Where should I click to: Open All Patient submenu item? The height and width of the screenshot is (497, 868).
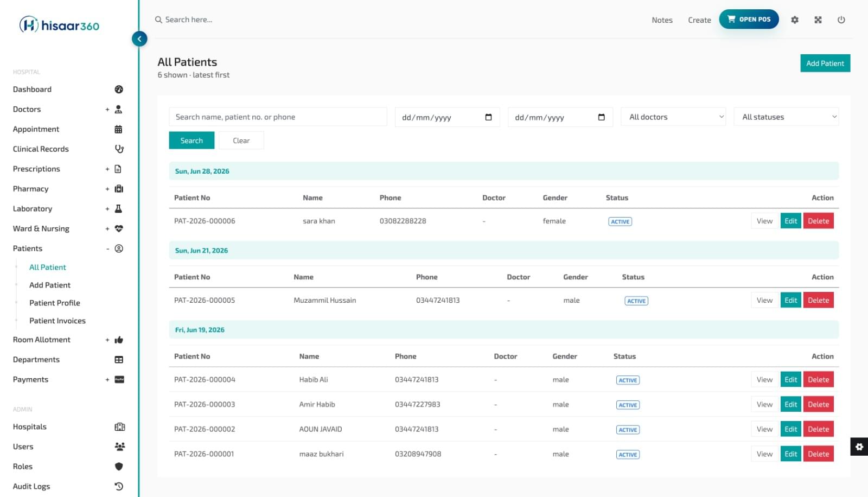coord(48,267)
